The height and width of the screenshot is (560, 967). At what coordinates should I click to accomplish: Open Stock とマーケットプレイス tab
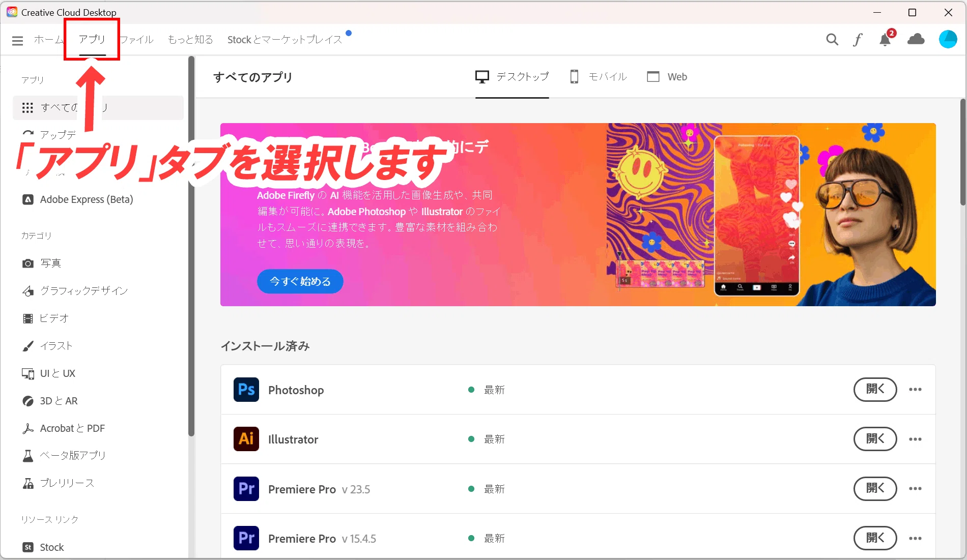285,40
